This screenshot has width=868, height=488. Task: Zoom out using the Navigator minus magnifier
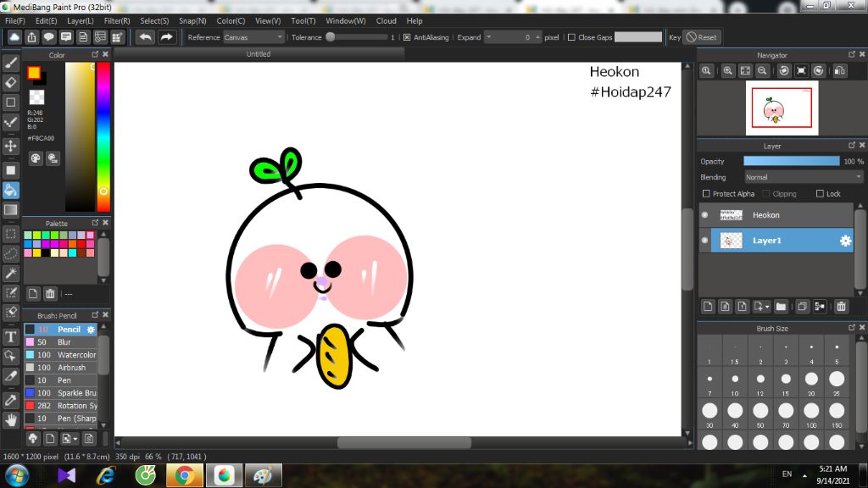pyautogui.click(x=762, y=71)
